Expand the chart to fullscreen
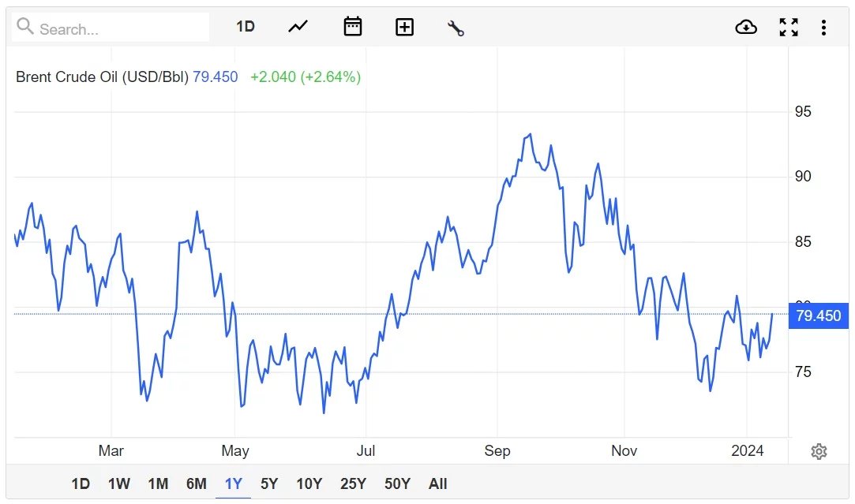855x504 pixels. click(x=788, y=28)
